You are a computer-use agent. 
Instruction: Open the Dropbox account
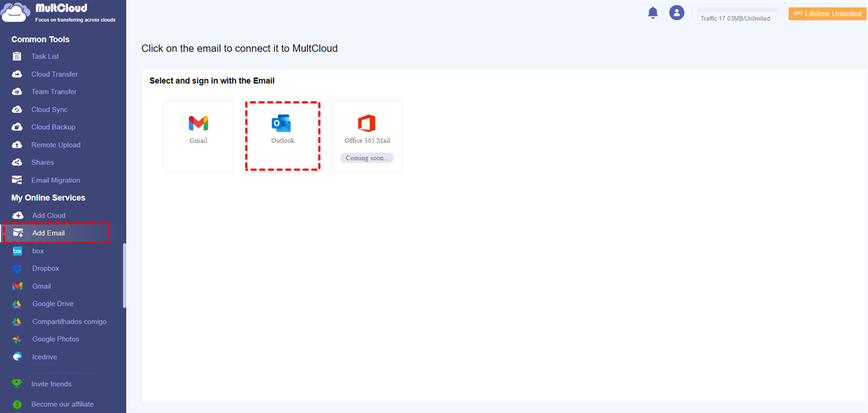(46, 268)
